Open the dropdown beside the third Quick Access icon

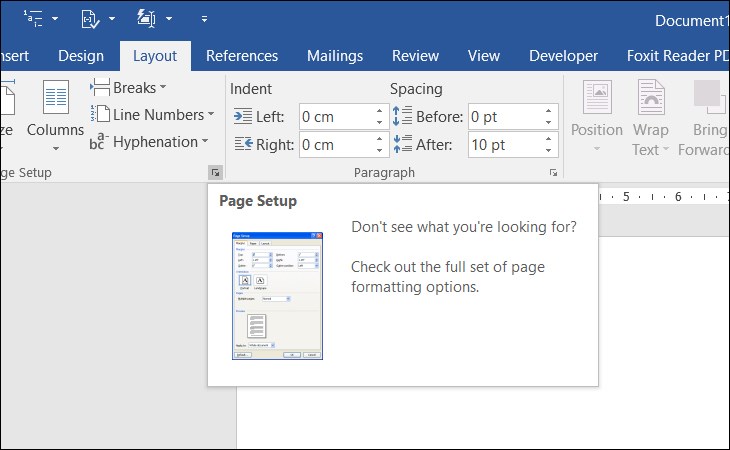[x=169, y=19]
